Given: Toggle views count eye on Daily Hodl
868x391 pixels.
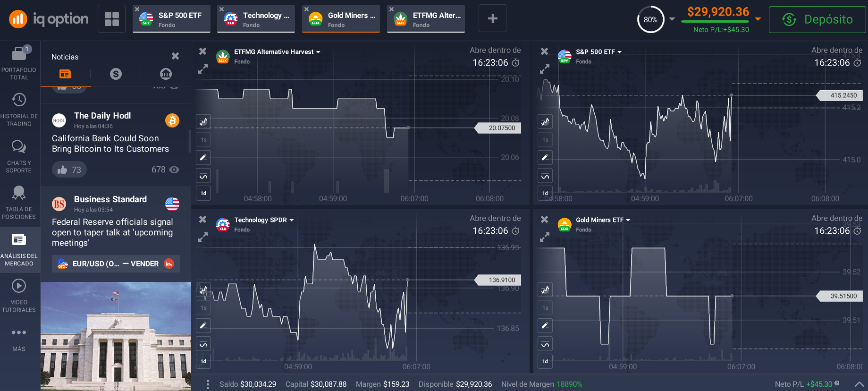Looking at the screenshot, I should [x=174, y=170].
